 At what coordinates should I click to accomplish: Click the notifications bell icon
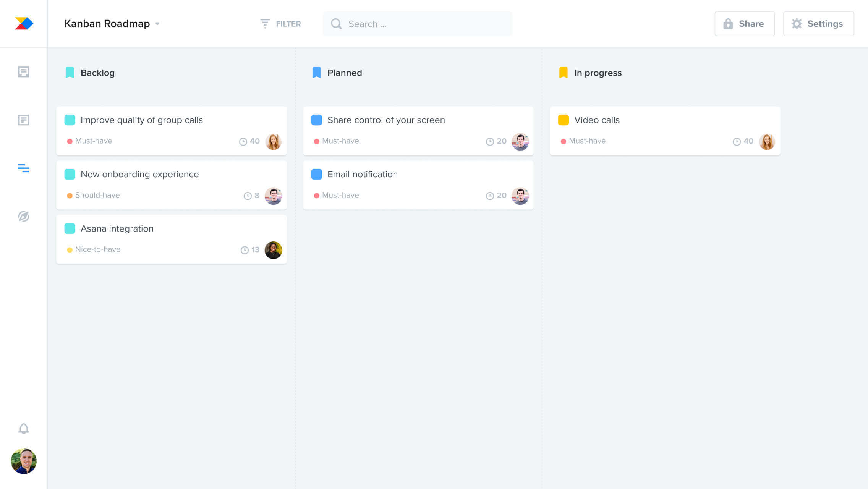coord(23,428)
